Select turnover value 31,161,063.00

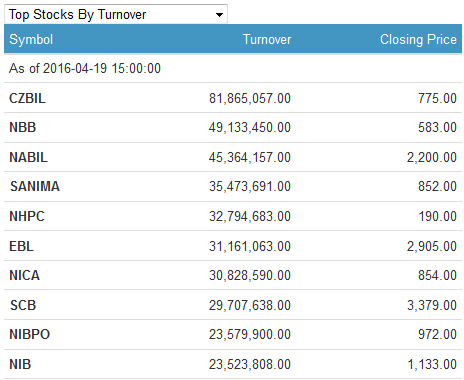250,246
